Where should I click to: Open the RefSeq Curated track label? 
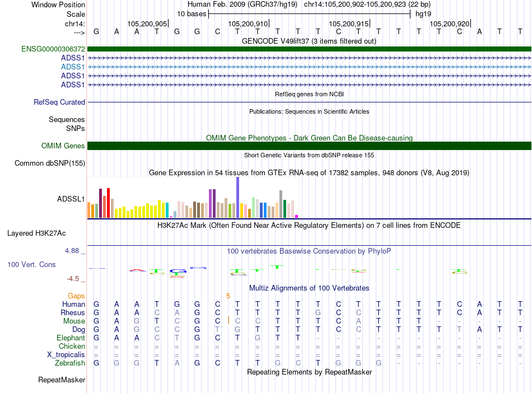click(59, 102)
